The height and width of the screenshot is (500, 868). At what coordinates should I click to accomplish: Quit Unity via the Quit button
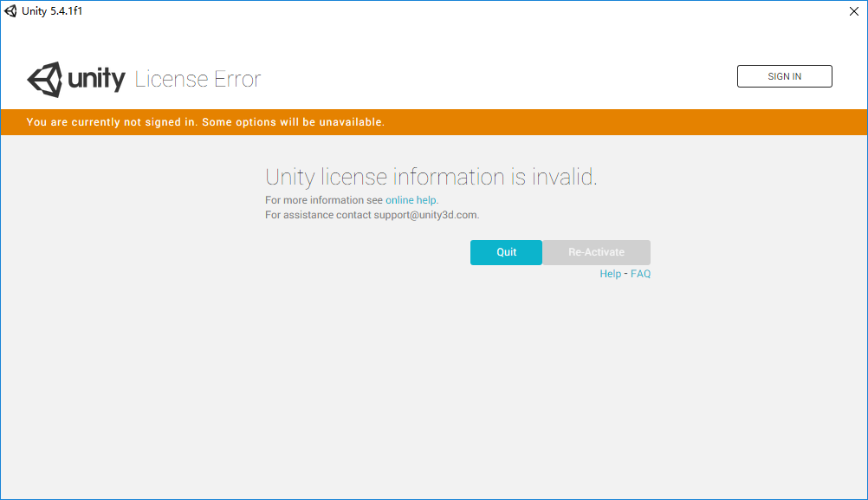tap(506, 252)
